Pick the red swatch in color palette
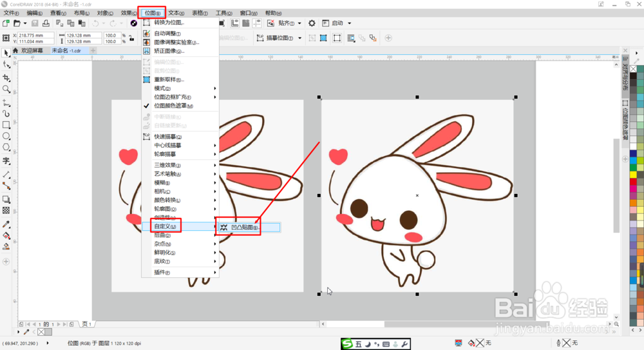 click(633, 181)
